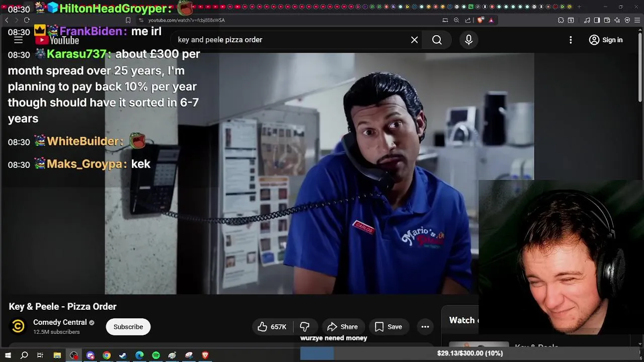Open the cast or install screen icon

click(x=445, y=20)
